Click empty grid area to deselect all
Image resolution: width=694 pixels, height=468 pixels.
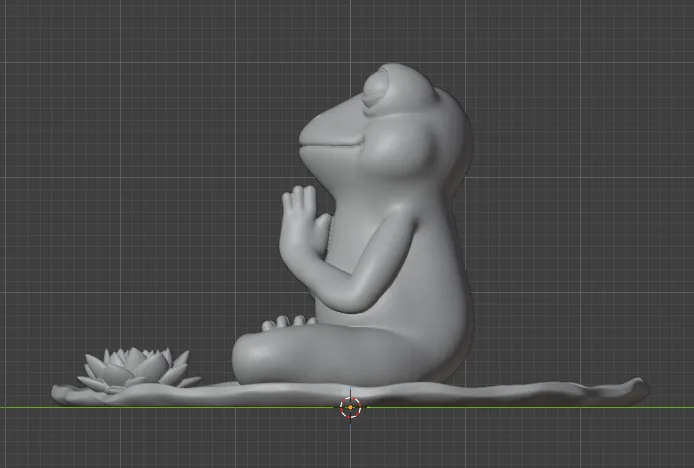133,133
